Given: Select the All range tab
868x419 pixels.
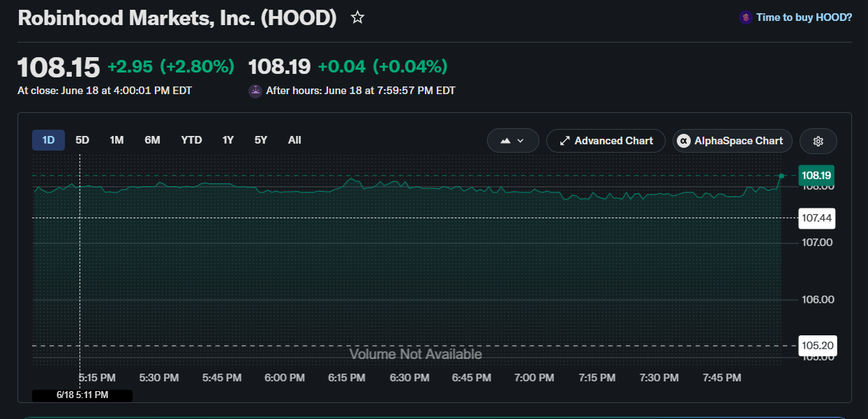Looking at the screenshot, I should coord(294,140).
